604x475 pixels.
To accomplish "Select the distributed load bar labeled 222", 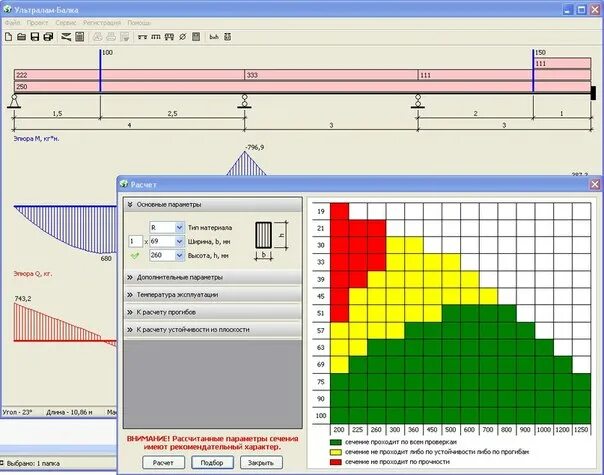I will 129,75.
